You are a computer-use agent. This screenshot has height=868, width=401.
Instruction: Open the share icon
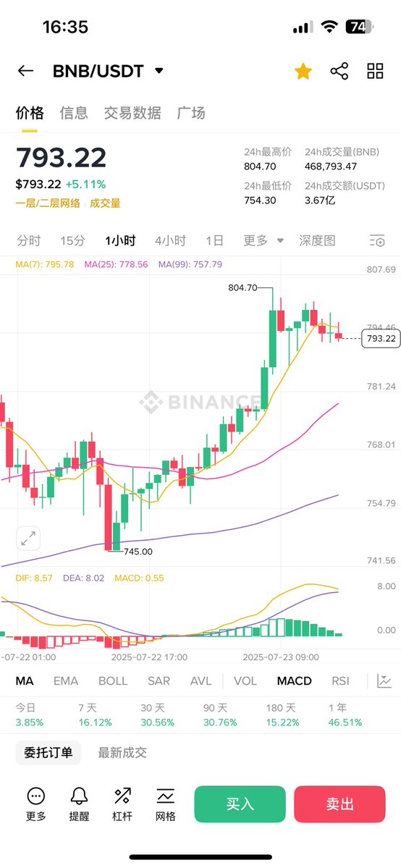[339, 71]
